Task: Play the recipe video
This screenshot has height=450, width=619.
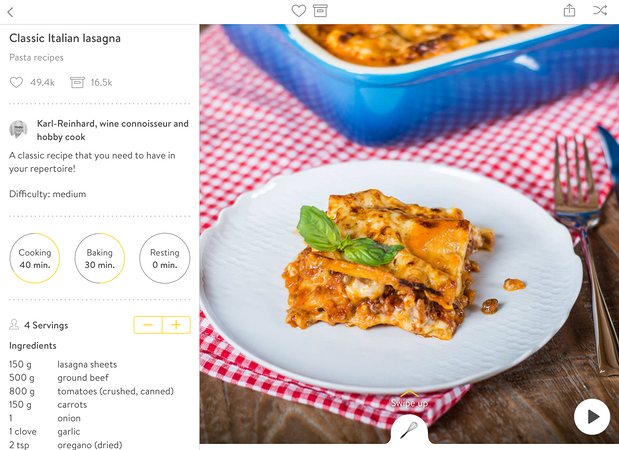Action: pos(592,417)
